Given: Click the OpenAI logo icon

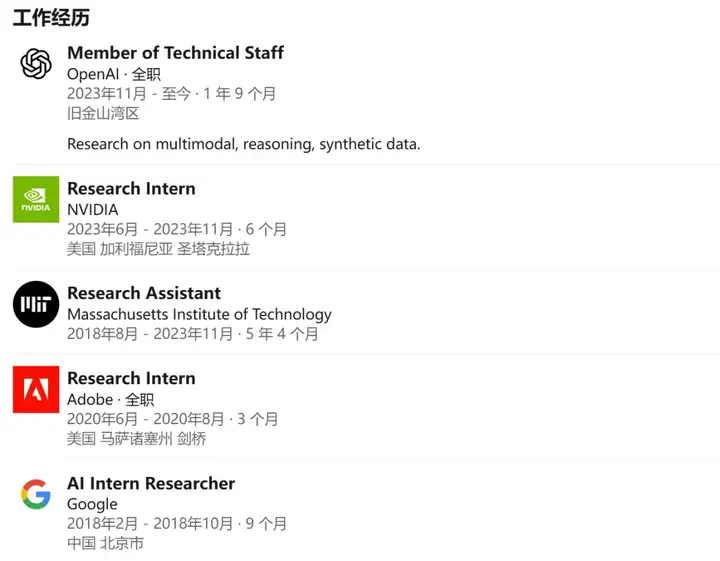Looking at the screenshot, I should click(x=36, y=63).
